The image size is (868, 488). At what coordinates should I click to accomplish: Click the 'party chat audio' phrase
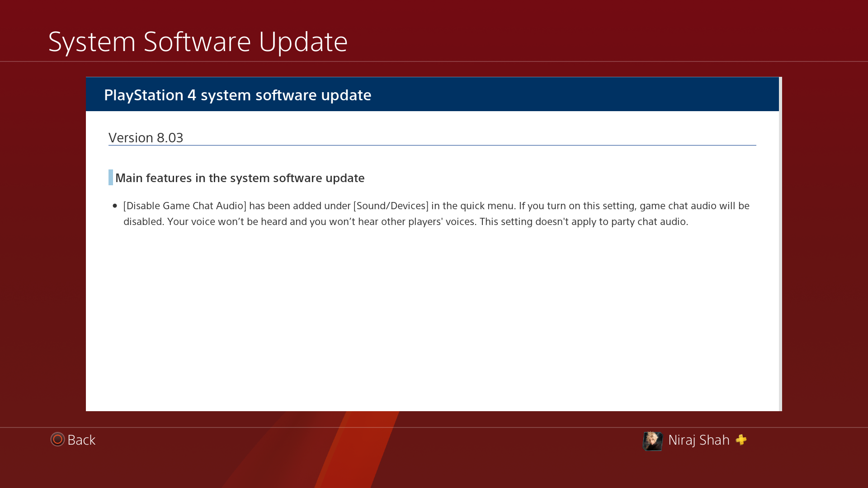click(648, 222)
